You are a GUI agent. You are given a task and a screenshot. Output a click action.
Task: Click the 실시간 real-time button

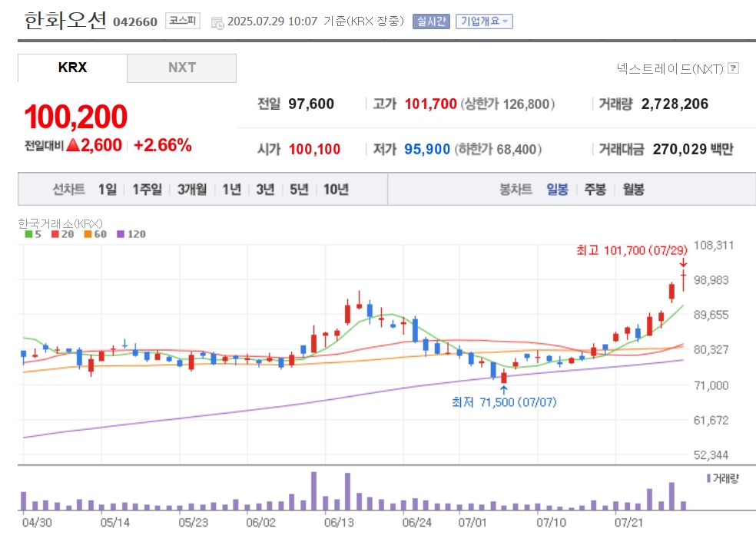click(431, 21)
